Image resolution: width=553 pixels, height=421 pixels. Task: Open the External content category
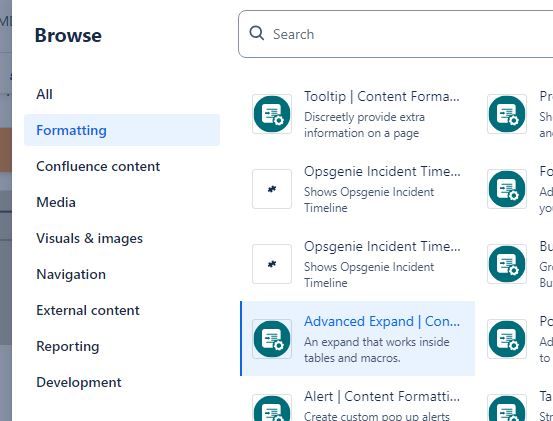[88, 310]
